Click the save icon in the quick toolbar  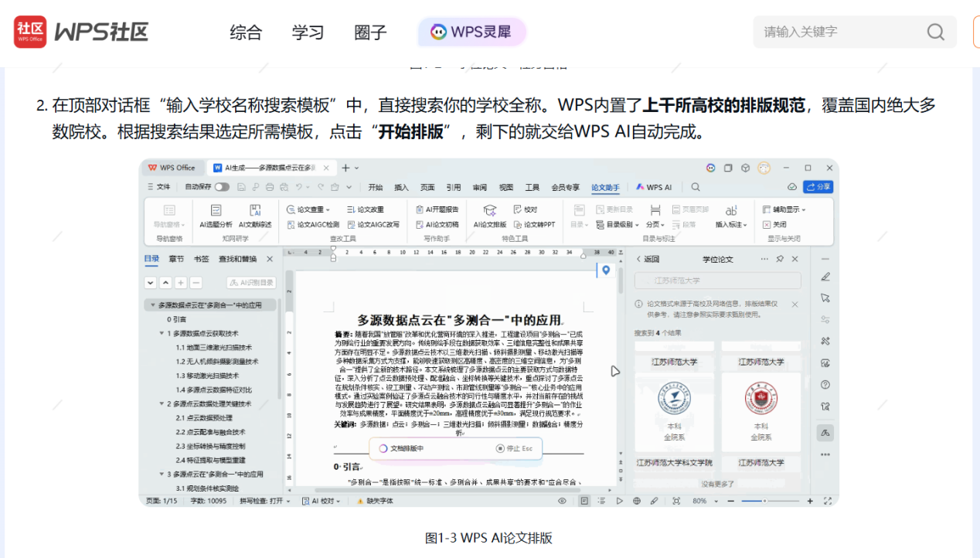(x=242, y=187)
